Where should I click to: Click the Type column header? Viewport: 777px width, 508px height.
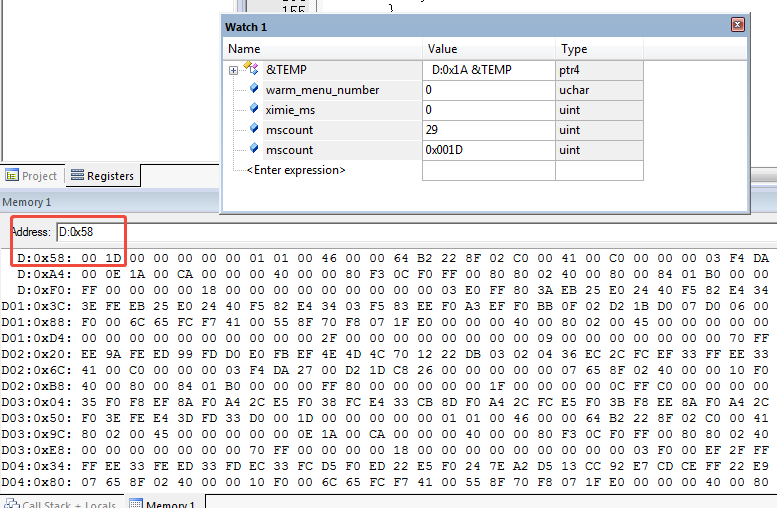click(x=598, y=49)
